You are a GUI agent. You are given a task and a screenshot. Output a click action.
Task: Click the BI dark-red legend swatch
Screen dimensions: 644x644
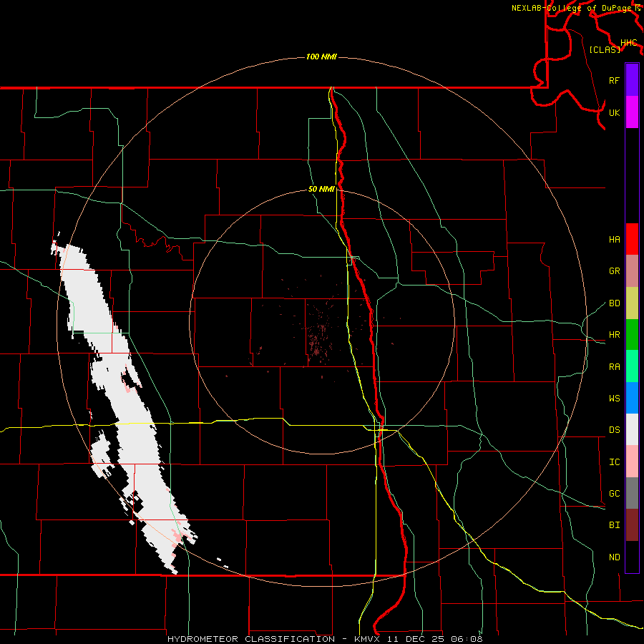632,525
